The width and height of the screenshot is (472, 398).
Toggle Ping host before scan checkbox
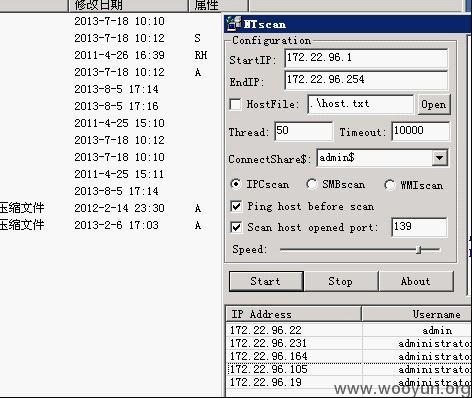tap(236, 206)
